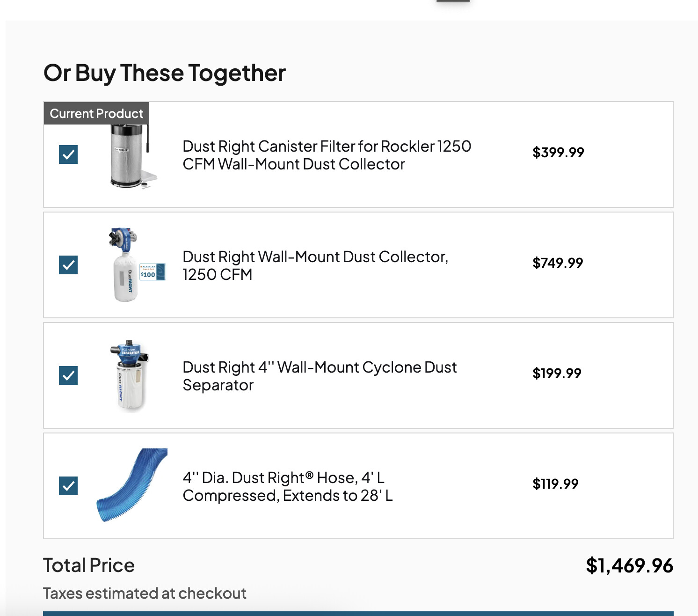This screenshot has height=616, width=698.
Task: Uncheck the Wall-Mount Dust Collector checkbox
Action: [68, 265]
